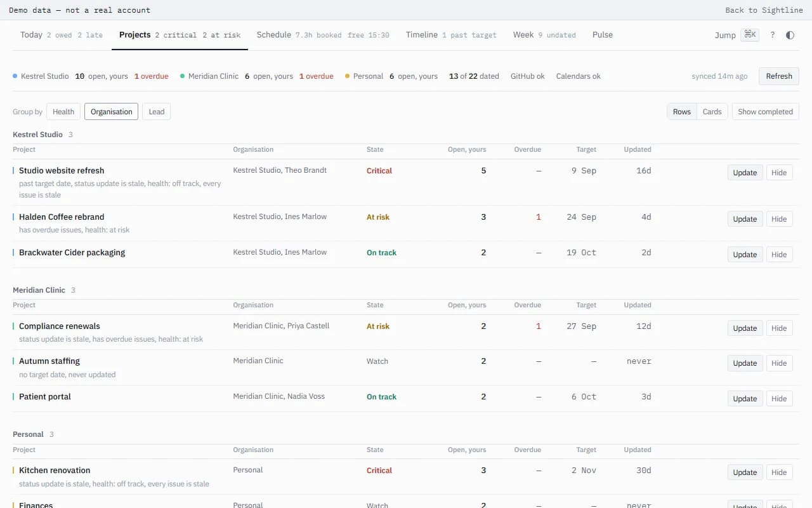This screenshot has height=508, width=812.
Task: Open the Schedule tab
Action: (x=323, y=35)
